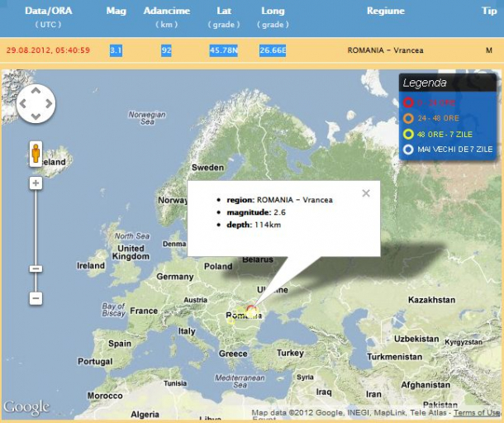Close the Vrancea info popup
The image size is (504, 423).
click(x=366, y=193)
